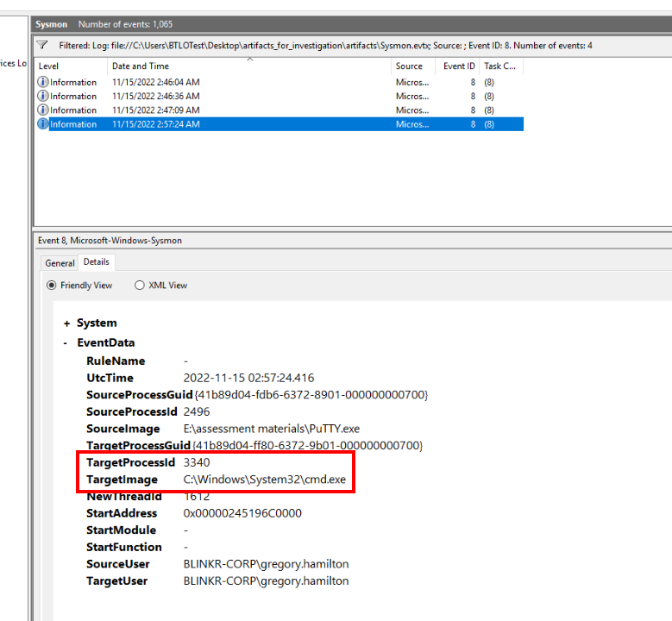The width and height of the screenshot is (672, 621).
Task: Click the SourceUser value gregory.hamilton
Action: [x=266, y=564]
